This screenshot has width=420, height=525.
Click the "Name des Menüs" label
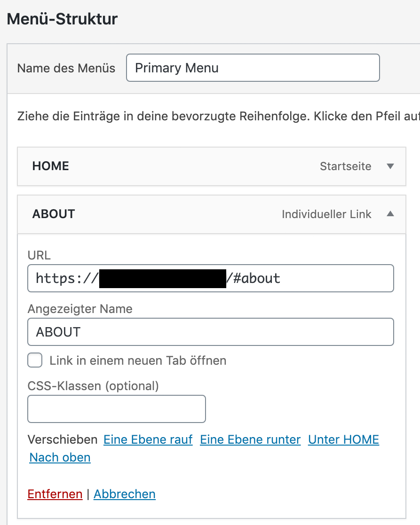(66, 68)
